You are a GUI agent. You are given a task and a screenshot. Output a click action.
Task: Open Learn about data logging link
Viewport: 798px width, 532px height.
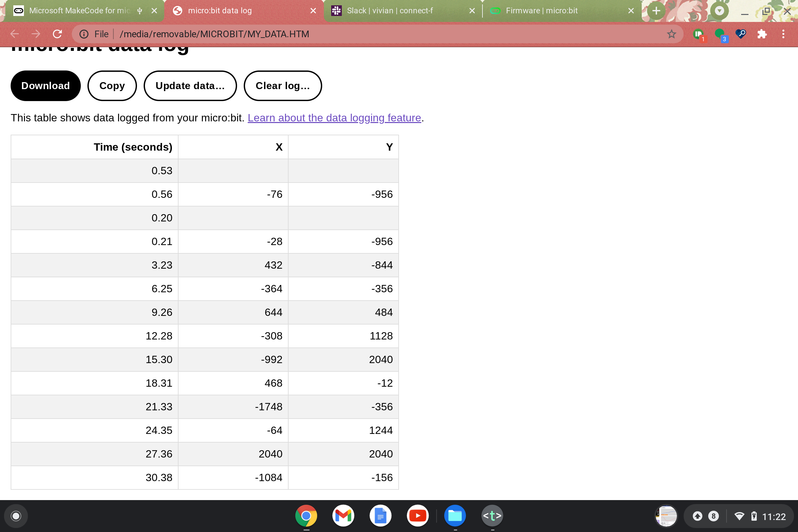334,118
